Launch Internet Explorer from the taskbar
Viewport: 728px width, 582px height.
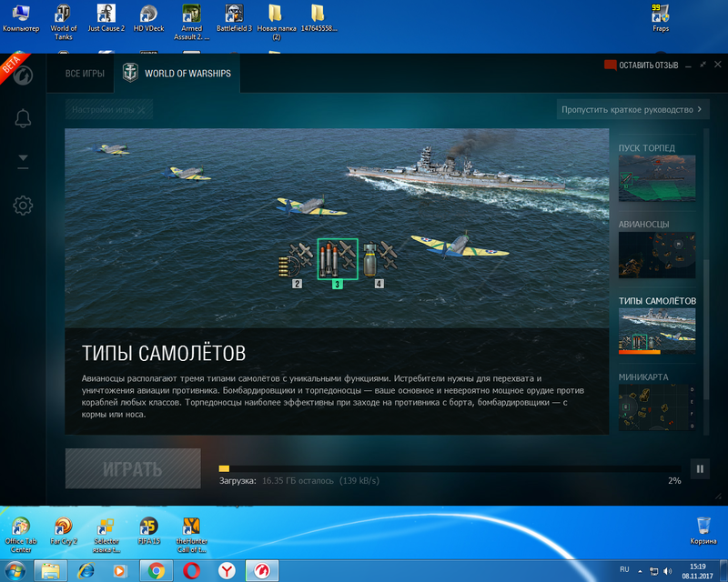point(86,571)
